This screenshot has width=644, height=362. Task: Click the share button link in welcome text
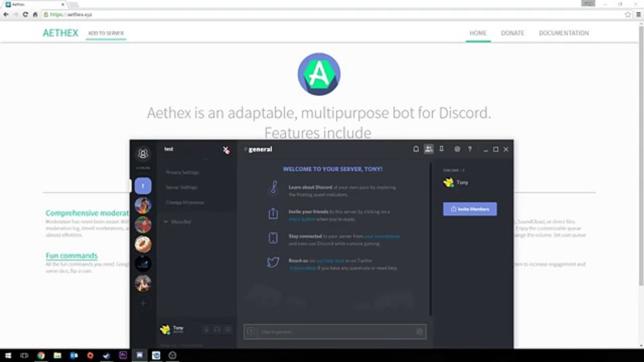(x=302, y=219)
